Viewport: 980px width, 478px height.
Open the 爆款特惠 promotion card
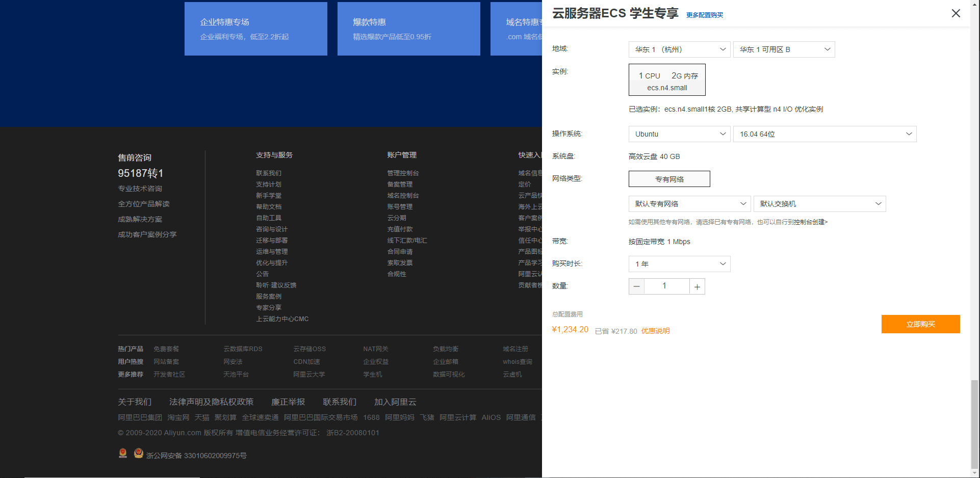click(x=409, y=29)
